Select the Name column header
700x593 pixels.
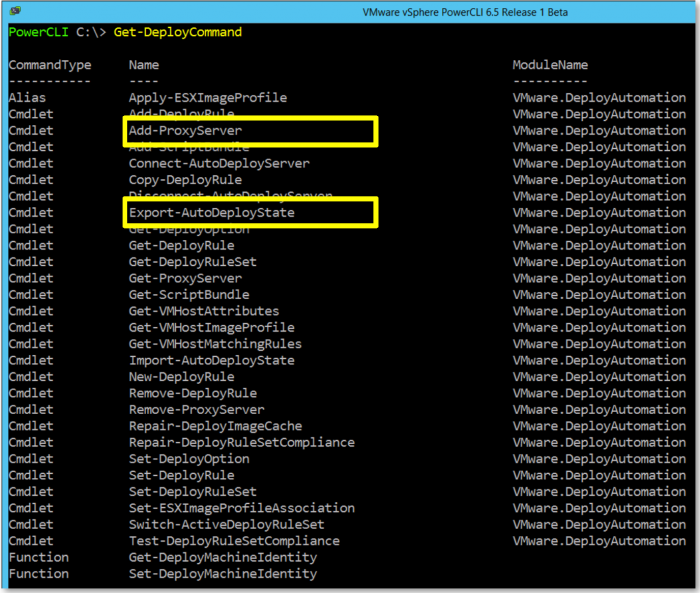pyautogui.click(x=144, y=65)
